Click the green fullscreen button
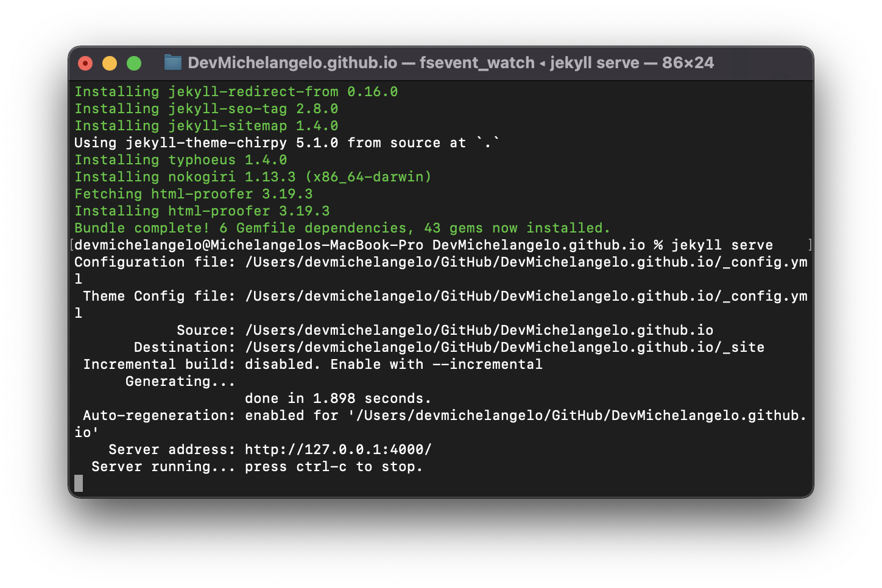Screen dimensions: 882x588 coord(133,62)
